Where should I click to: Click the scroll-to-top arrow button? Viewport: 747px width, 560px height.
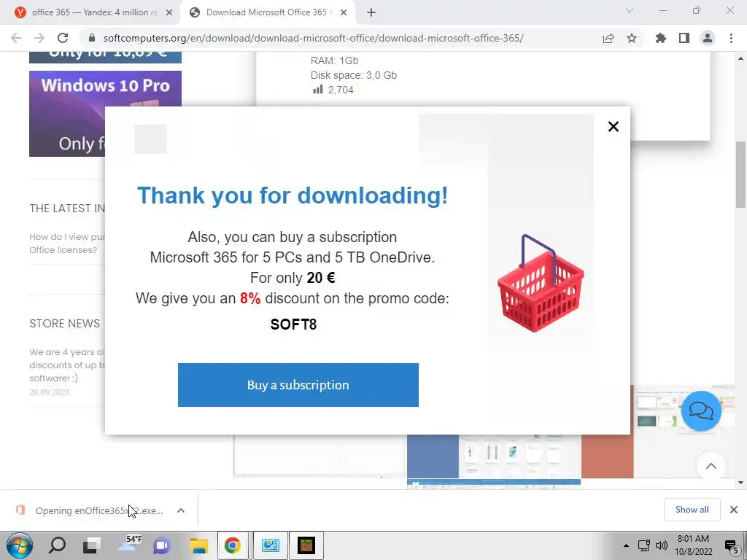coord(711,466)
